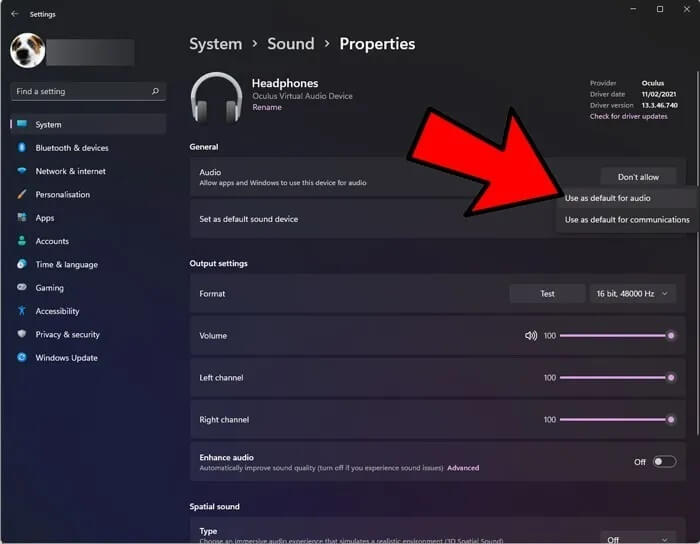Click the Personalisation brush icon
This screenshot has width=700, height=544.
tap(22, 194)
